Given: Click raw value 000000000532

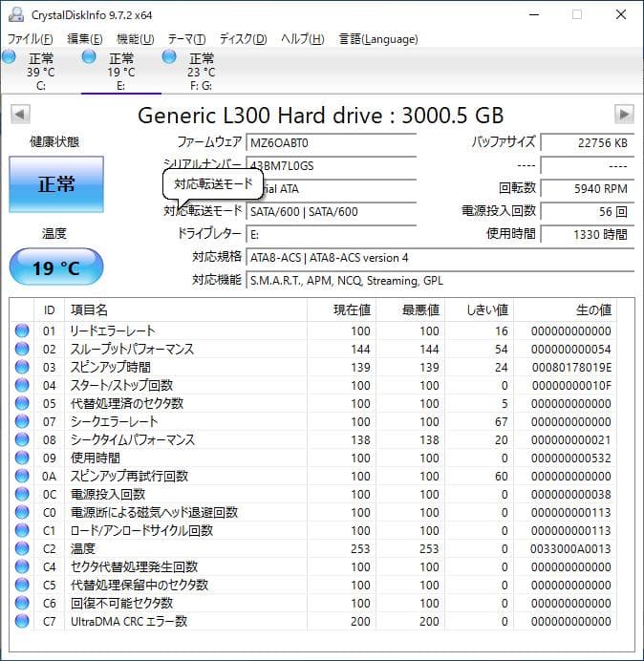Looking at the screenshot, I should click(571, 458).
